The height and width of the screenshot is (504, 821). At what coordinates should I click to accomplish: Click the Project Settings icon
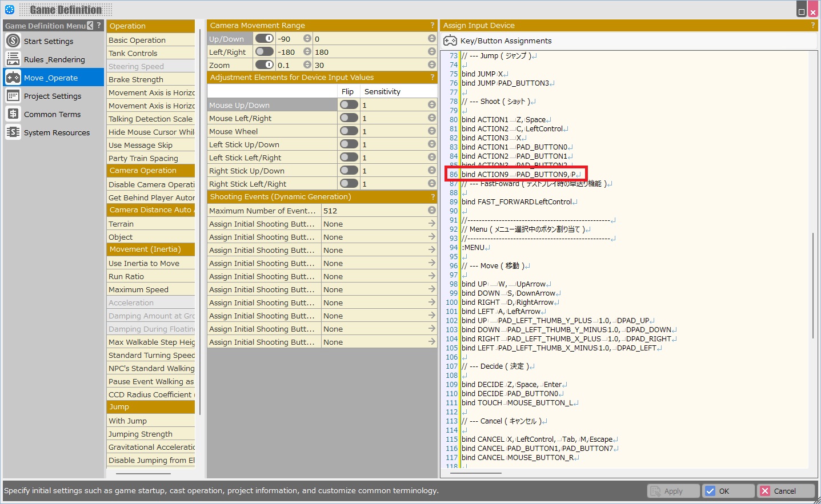13,96
